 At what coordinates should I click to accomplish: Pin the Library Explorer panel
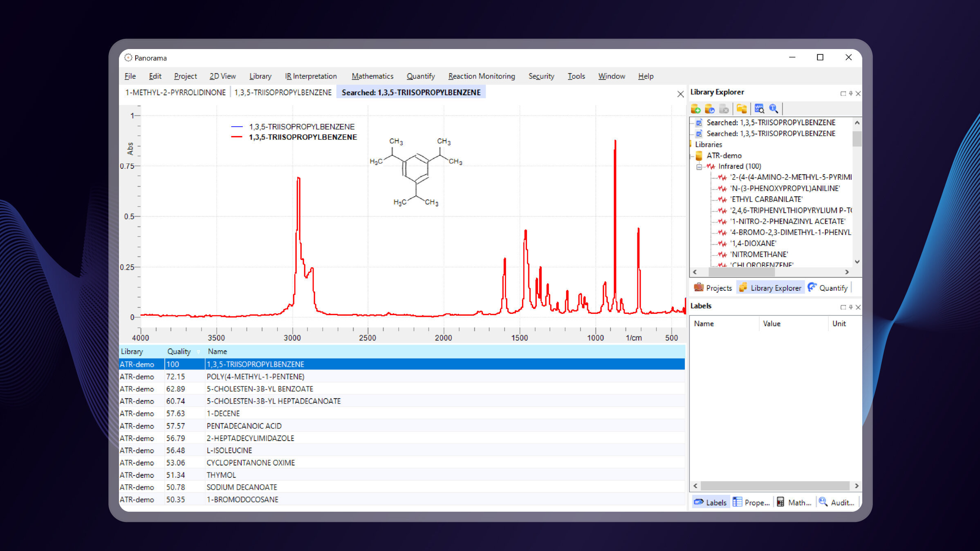pyautogui.click(x=851, y=94)
